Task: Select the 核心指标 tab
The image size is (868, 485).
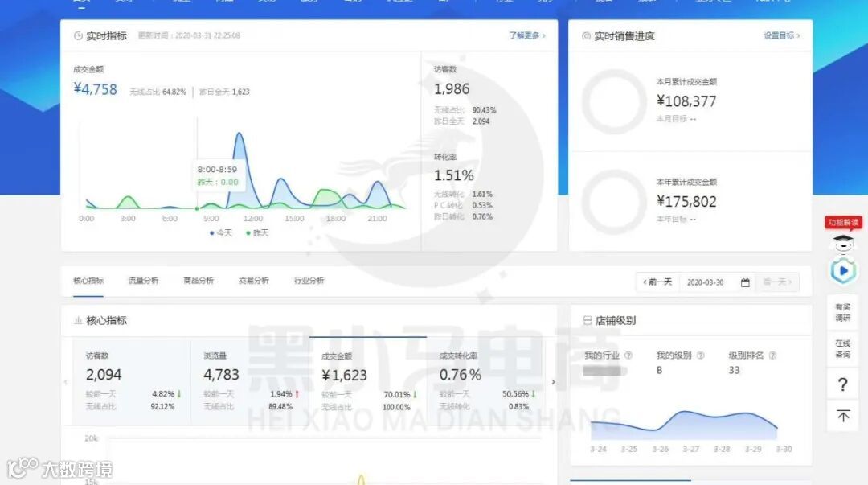Action: 88,281
